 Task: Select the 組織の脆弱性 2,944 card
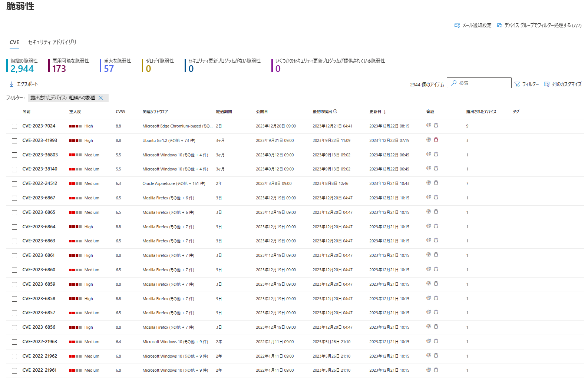click(22, 65)
